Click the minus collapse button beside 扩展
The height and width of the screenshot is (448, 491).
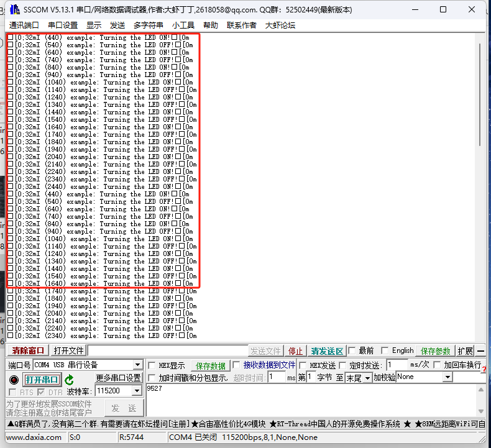click(x=480, y=351)
